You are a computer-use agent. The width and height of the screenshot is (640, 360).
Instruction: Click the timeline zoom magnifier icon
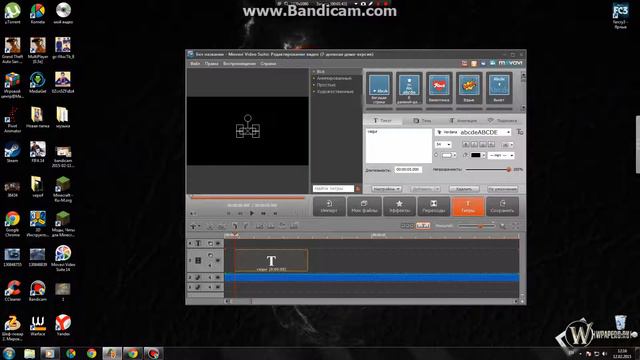click(503, 226)
